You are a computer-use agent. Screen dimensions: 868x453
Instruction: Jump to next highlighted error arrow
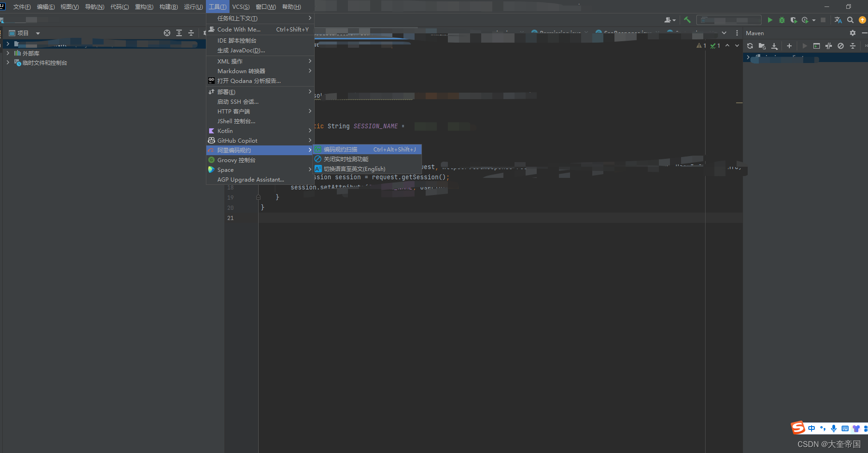[737, 45]
